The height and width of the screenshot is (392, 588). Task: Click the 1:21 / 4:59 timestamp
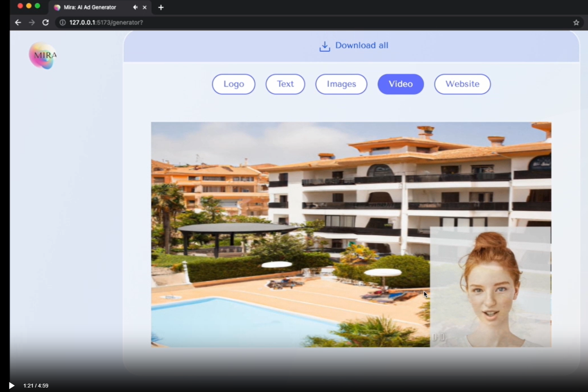(x=36, y=386)
